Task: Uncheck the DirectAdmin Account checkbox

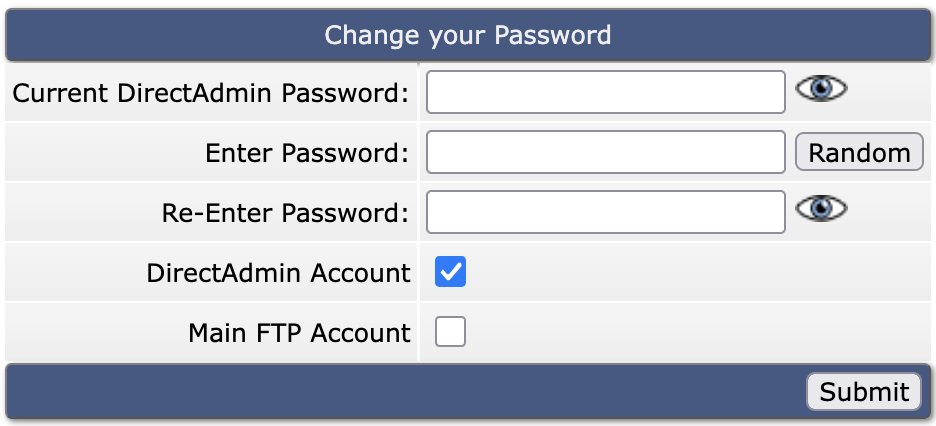Action: pyautogui.click(x=450, y=272)
